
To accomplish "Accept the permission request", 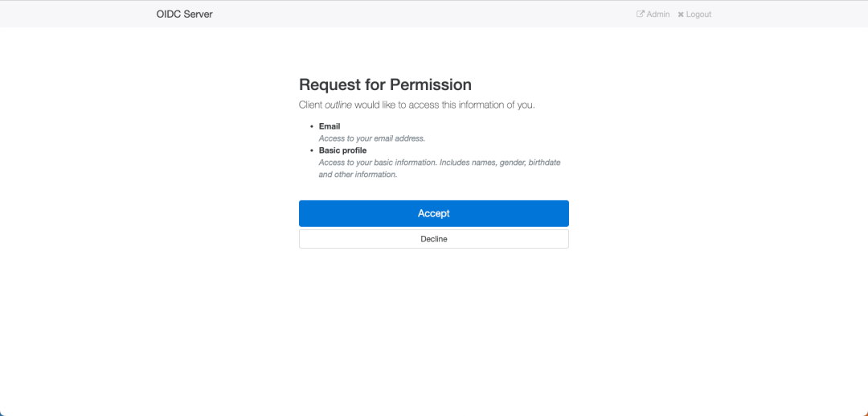I will tap(434, 213).
